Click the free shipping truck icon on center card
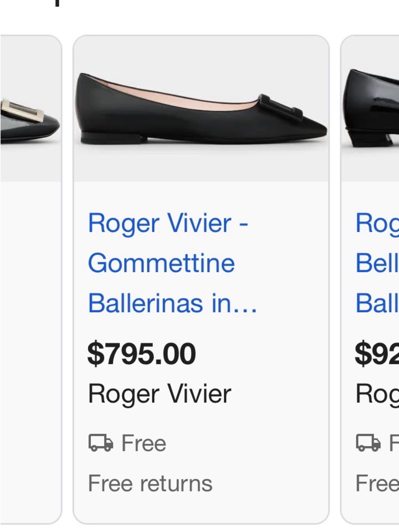Viewport: 399px width, 532px height. click(100, 443)
